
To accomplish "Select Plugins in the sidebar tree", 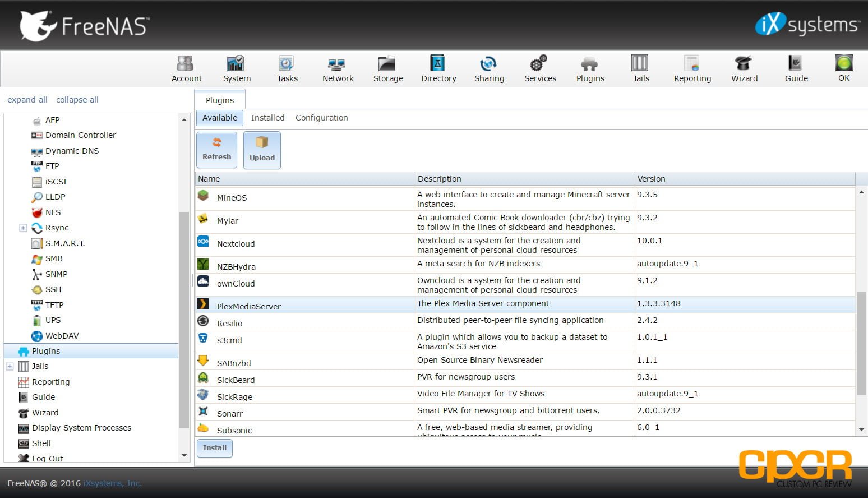I will (x=91, y=351).
